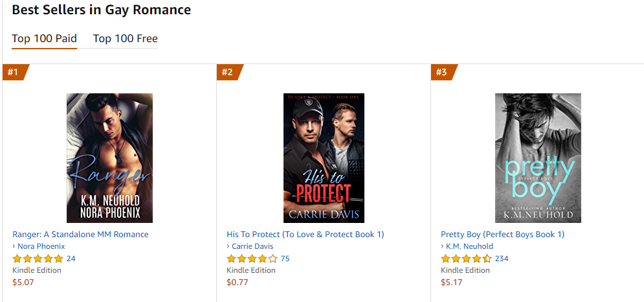Open the 24 reviews count for Ranger
The width and height of the screenshot is (644, 302).
(71, 259)
